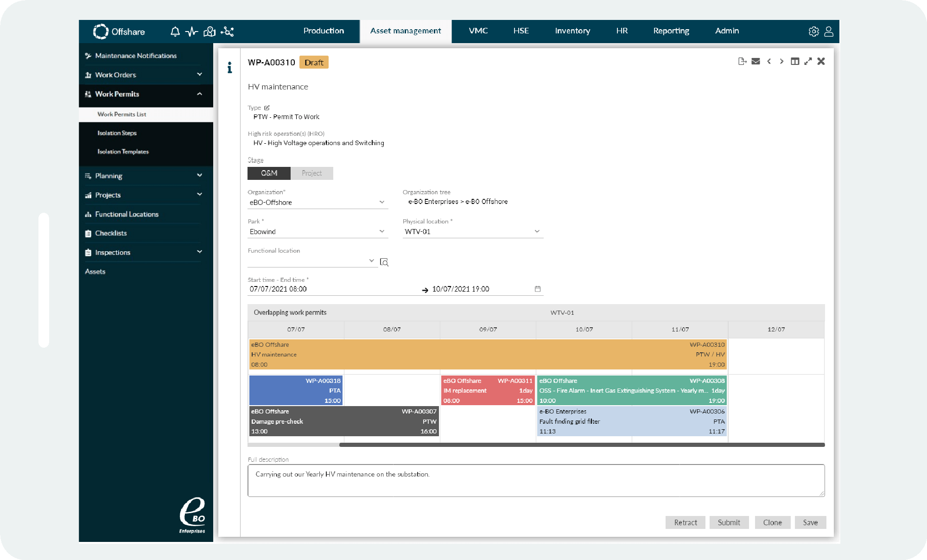Image resolution: width=927 pixels, height=560 pixels.
Task: Select the blue WP-A00318 permit block
Action: pyautogui.click(x=296, y=390)
